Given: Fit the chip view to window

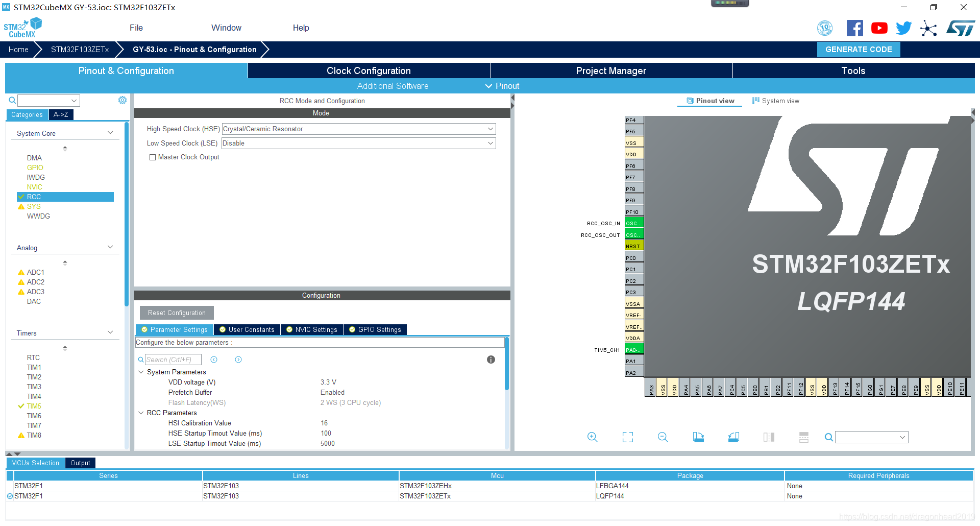Looking at the screenshot, I should 628,437.
